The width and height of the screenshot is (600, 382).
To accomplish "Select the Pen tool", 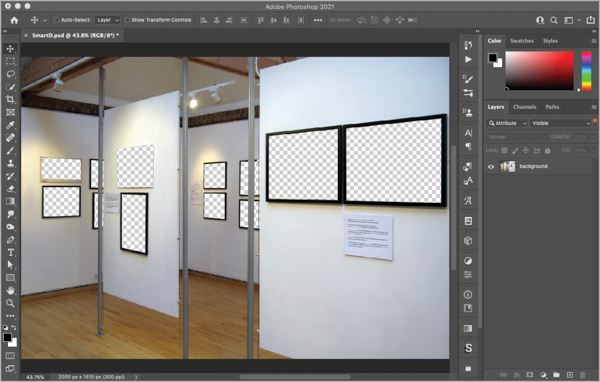I will point(10,240).
